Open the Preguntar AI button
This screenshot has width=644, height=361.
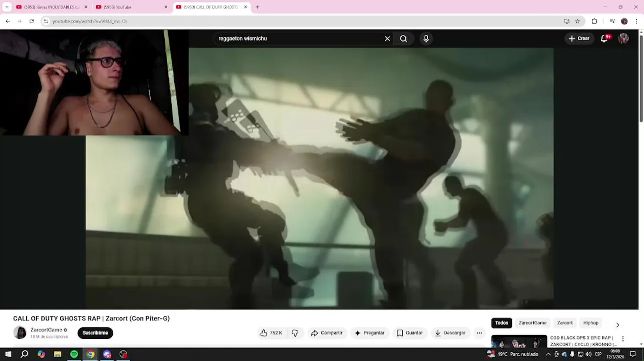click(x=369, y=333)
